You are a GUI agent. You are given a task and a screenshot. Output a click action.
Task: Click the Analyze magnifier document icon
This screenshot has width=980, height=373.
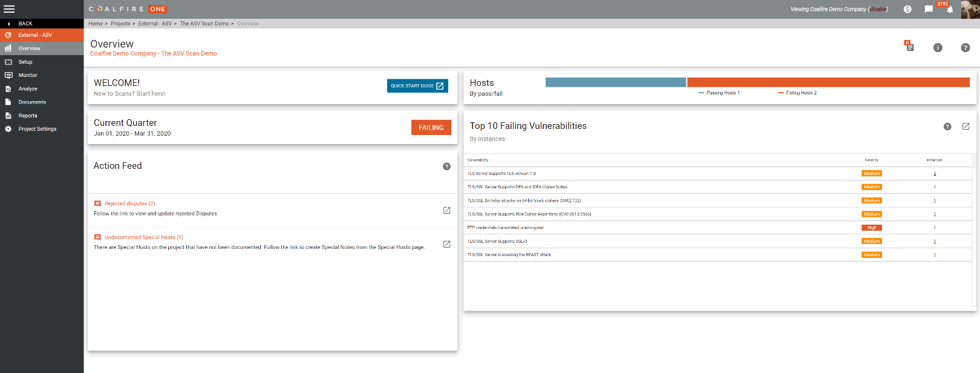point(8,88)
